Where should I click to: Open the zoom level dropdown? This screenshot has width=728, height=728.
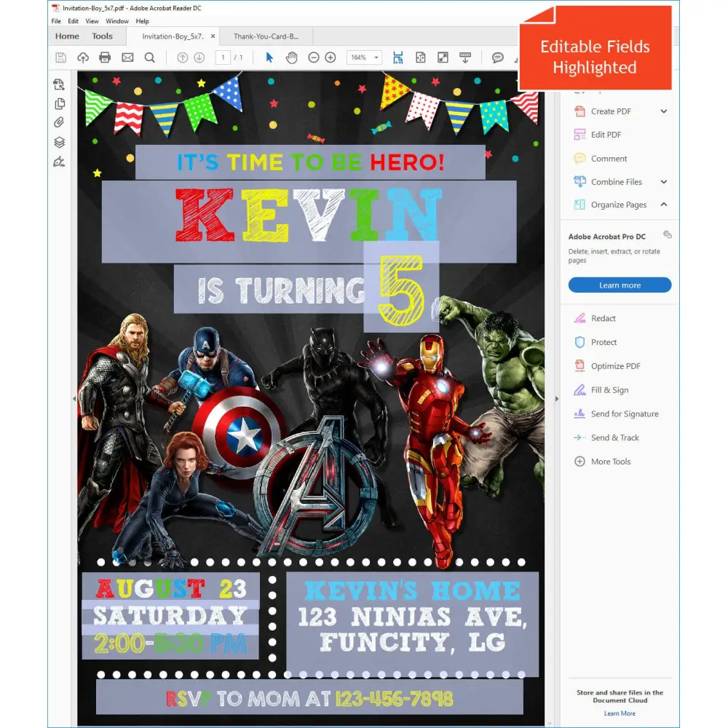pos(376,58)
